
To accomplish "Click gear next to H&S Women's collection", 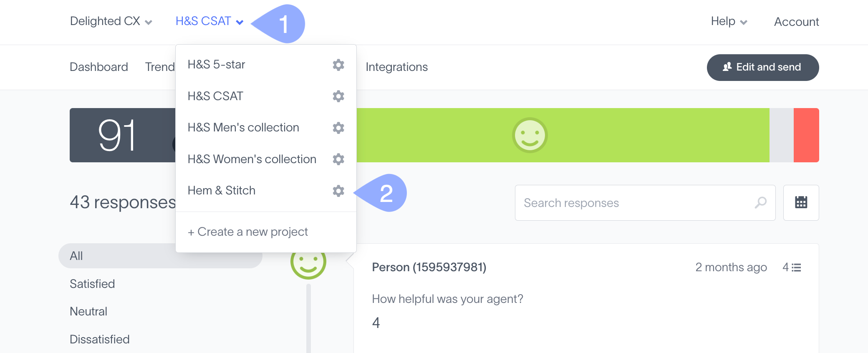I will click(x=338, y=159).
